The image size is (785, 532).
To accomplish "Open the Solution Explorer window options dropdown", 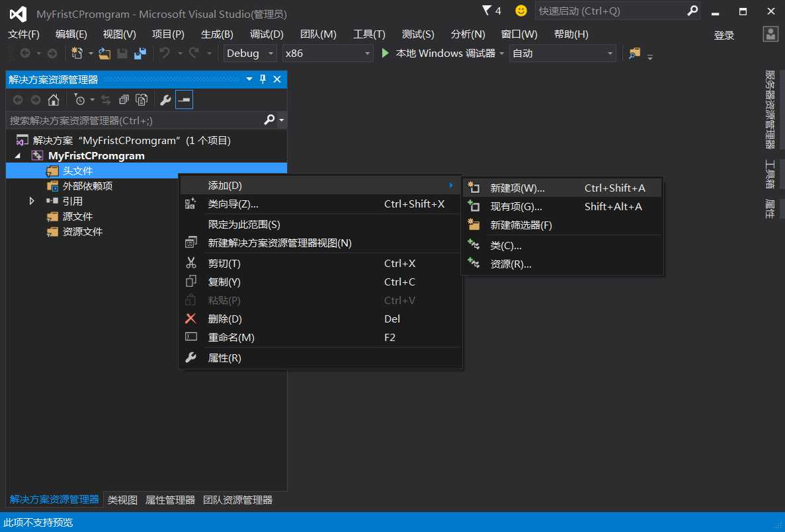I will tap(249, 79).
